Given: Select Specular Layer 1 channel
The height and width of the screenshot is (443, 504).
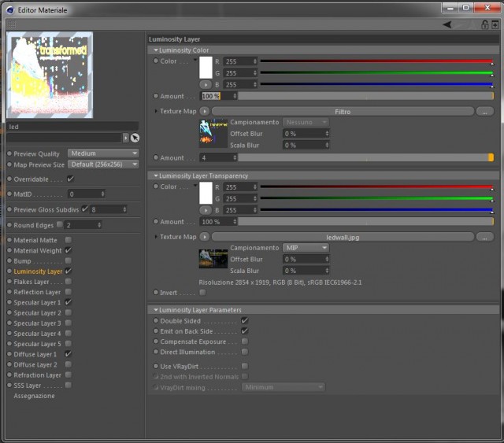Looking at the screenshot, I should [x=37, y=302].
